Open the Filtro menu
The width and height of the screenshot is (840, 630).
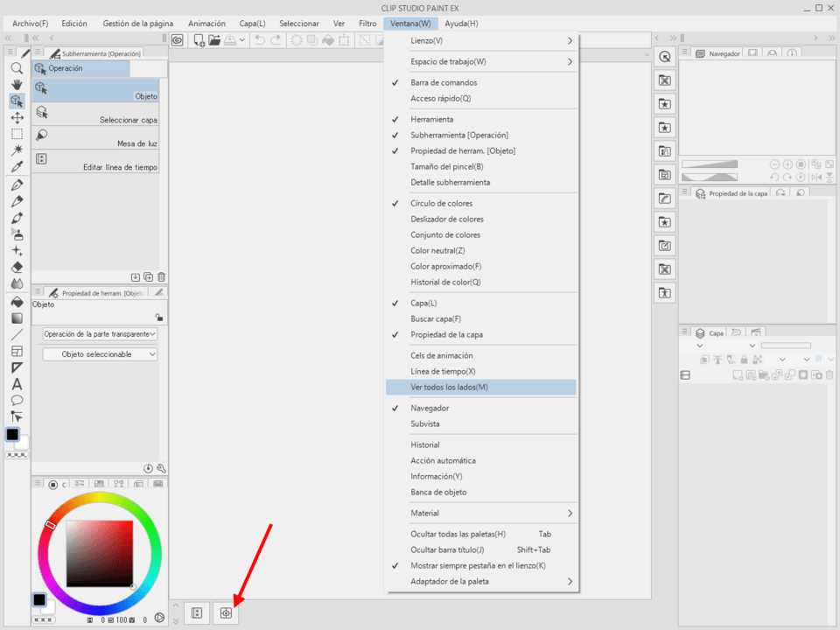point(367,24)
